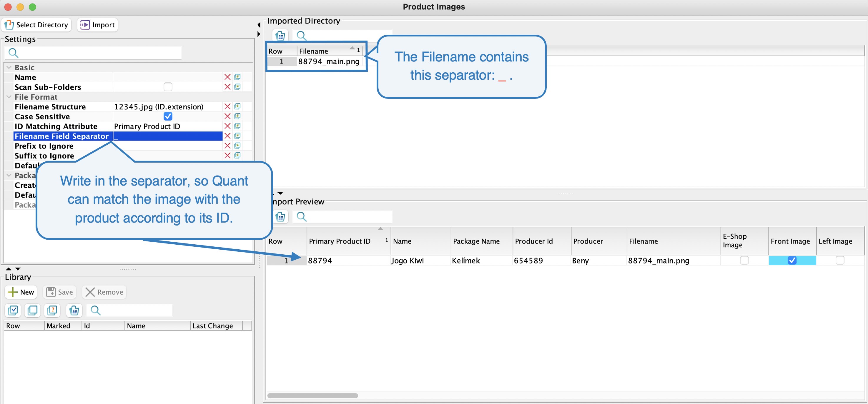The width and height of the screenshot is (868, 404).
Task: Collapse Imported Directory panel with down arrow
Action: [280, 193]
